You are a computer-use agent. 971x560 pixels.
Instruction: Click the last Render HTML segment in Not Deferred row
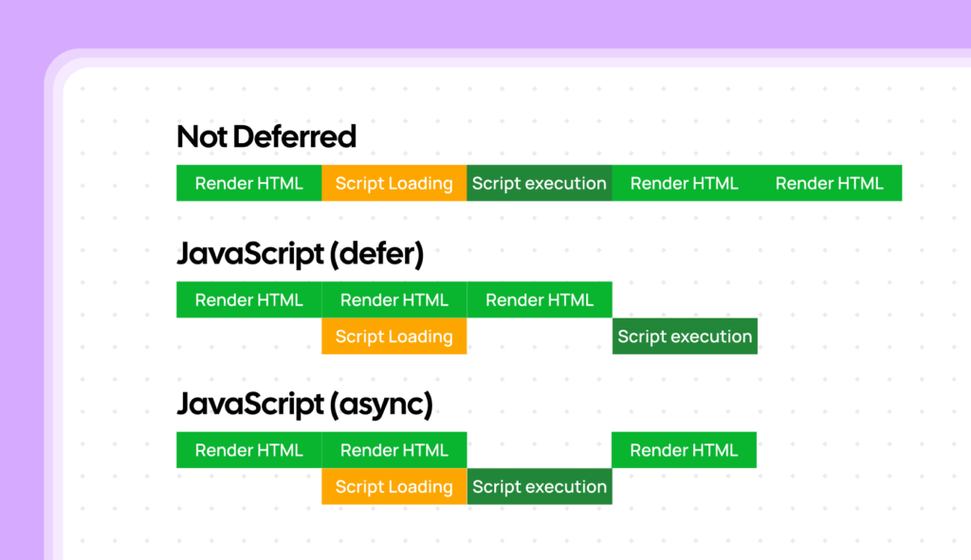(829, 183)
